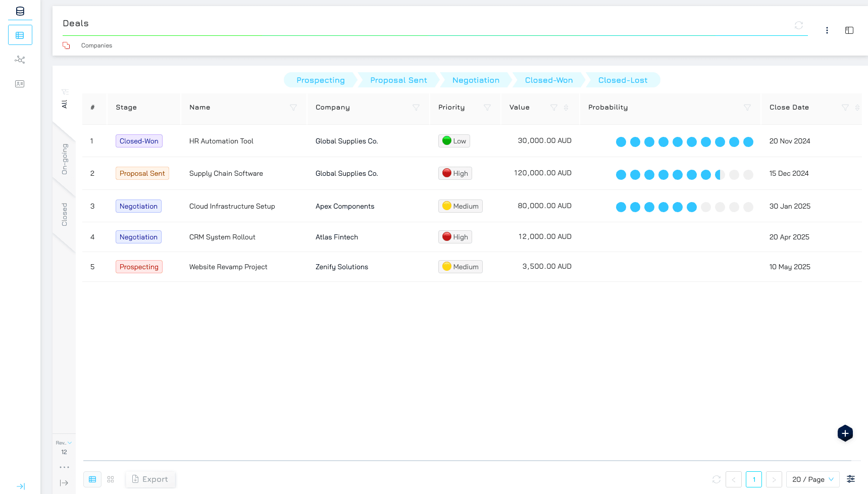Click the 120,000.00 AUD value
868x494 pixels.
tap(543, 173)
